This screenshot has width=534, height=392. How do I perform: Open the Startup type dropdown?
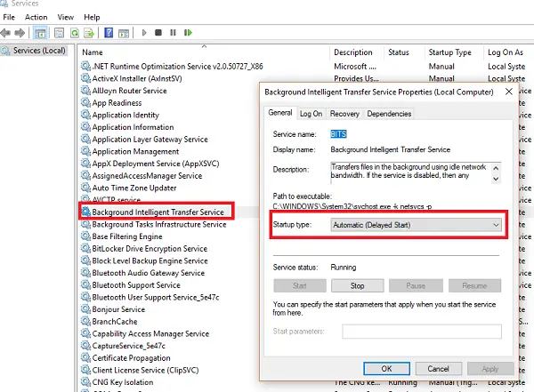tap(416, 225)
